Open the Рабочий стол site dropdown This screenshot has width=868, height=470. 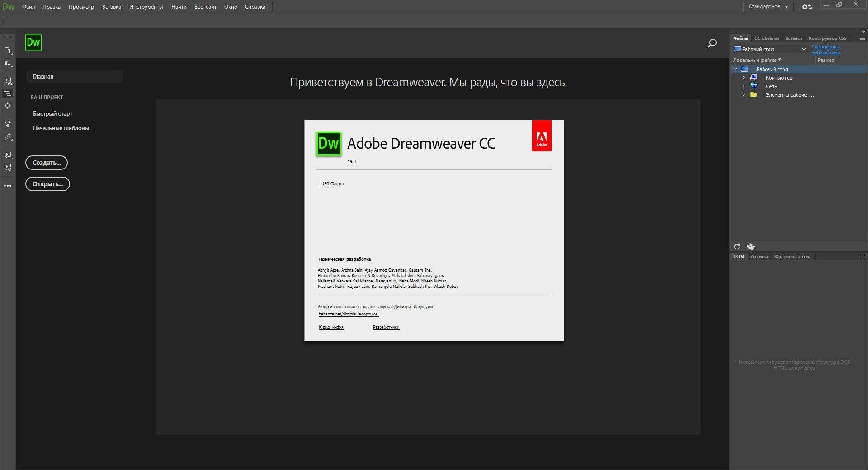(770, 49)
